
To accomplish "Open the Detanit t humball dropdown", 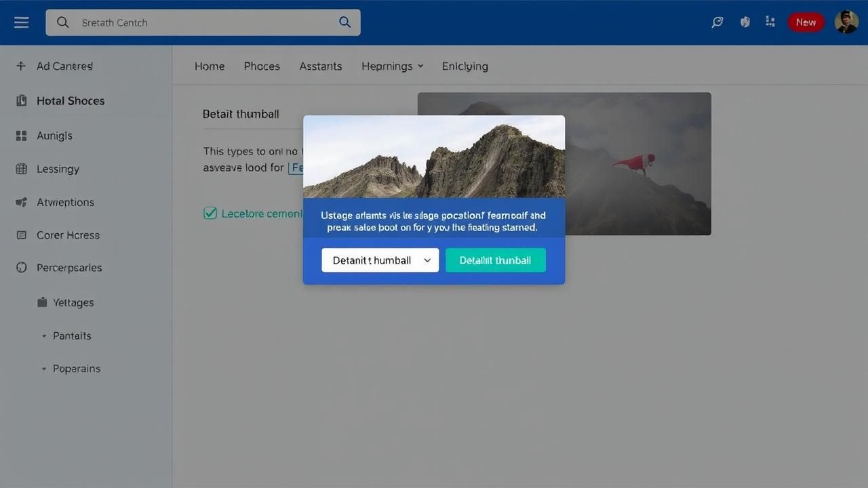I will pyautogui.click(x=380, y=260).
